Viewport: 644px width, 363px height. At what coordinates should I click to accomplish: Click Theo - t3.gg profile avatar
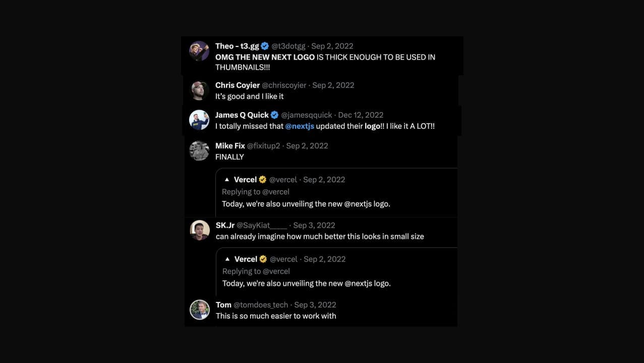click(x=199, y=51)
